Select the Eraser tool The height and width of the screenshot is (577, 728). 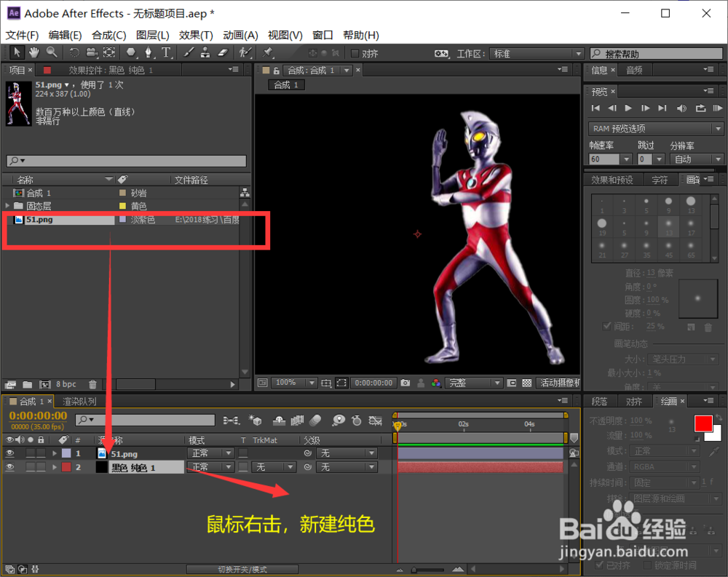(223, 52)
